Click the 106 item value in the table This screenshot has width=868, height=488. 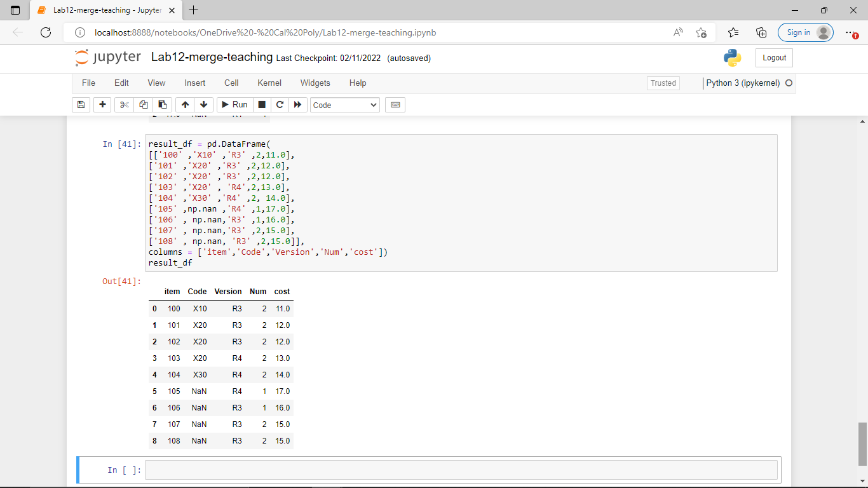[174, 408]
